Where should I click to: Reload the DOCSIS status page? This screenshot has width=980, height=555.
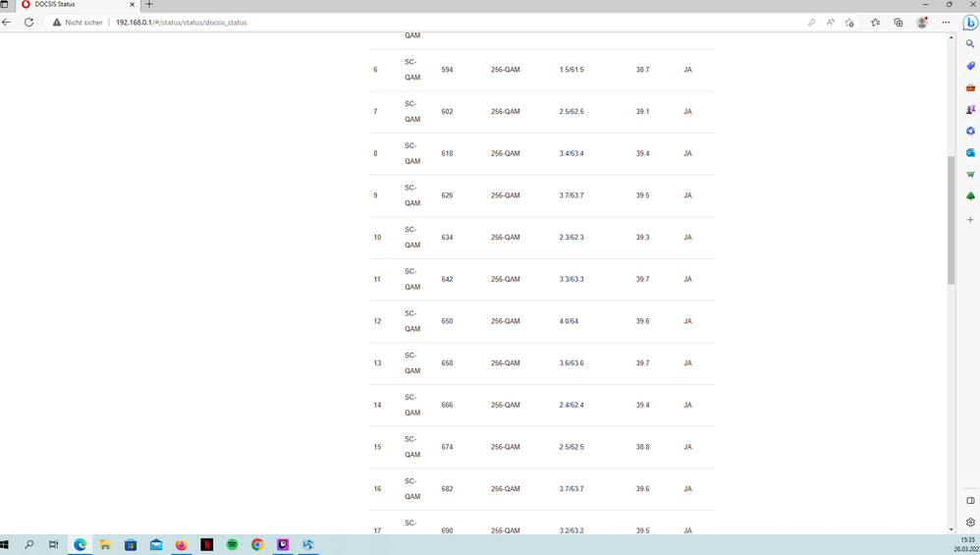[x=28, y=22]
